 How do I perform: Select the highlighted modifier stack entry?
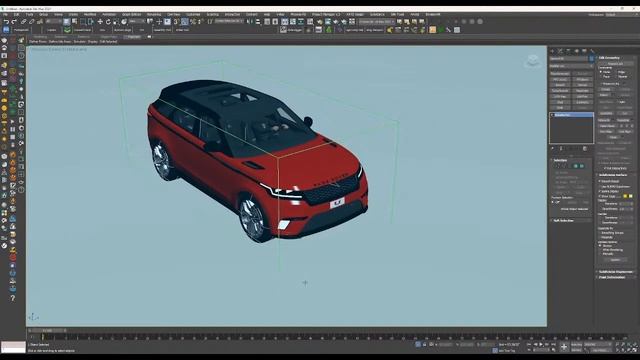571,115
